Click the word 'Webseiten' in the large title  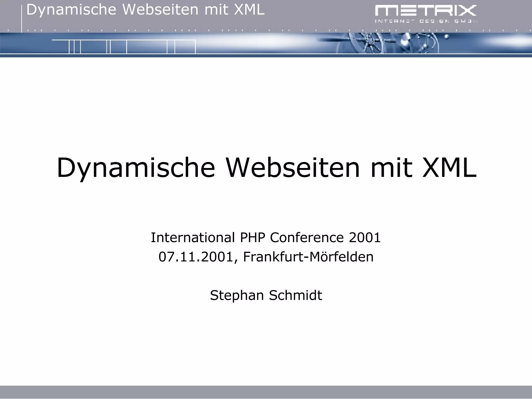[293, 168]
